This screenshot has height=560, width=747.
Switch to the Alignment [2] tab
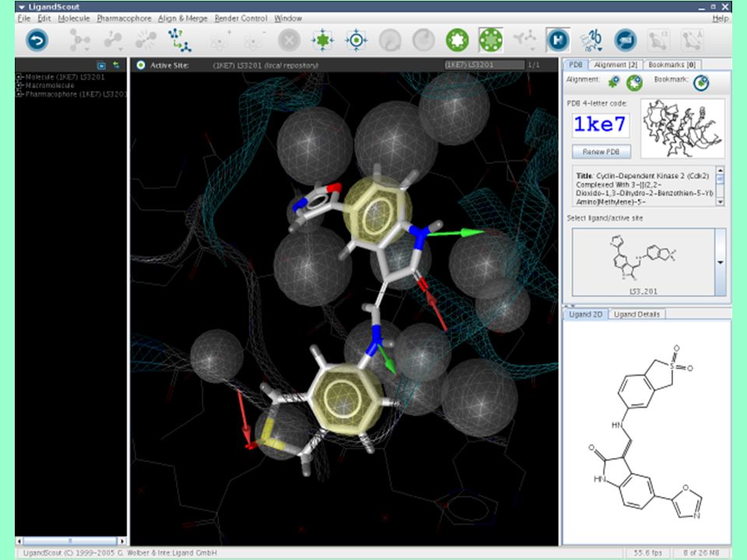click(615, 65)
